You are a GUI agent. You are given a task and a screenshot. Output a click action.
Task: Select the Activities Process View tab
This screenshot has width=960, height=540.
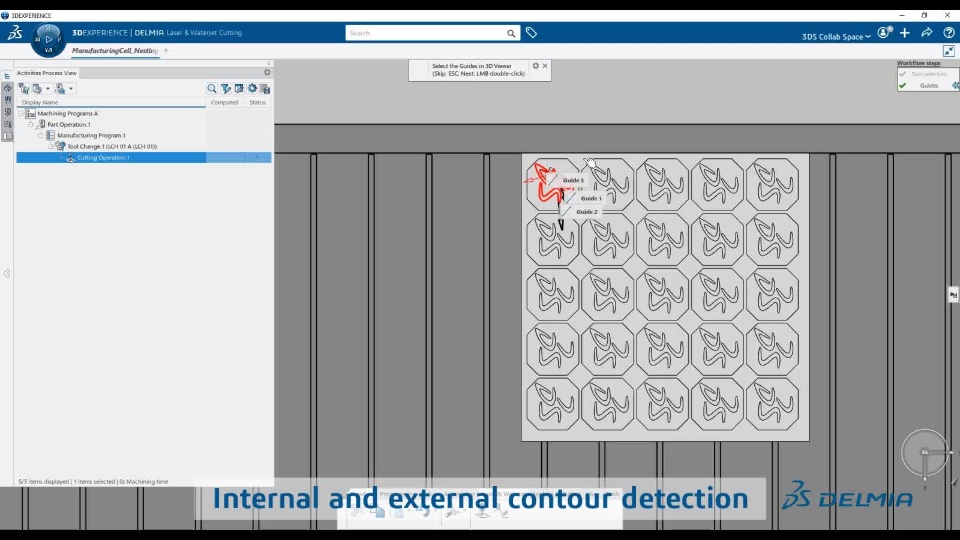[47, 73]
